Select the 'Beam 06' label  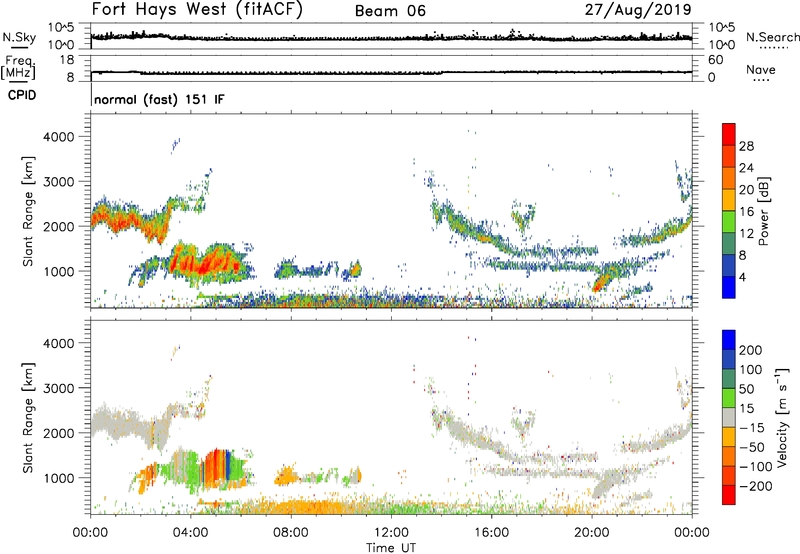click(x=390, y=11)
